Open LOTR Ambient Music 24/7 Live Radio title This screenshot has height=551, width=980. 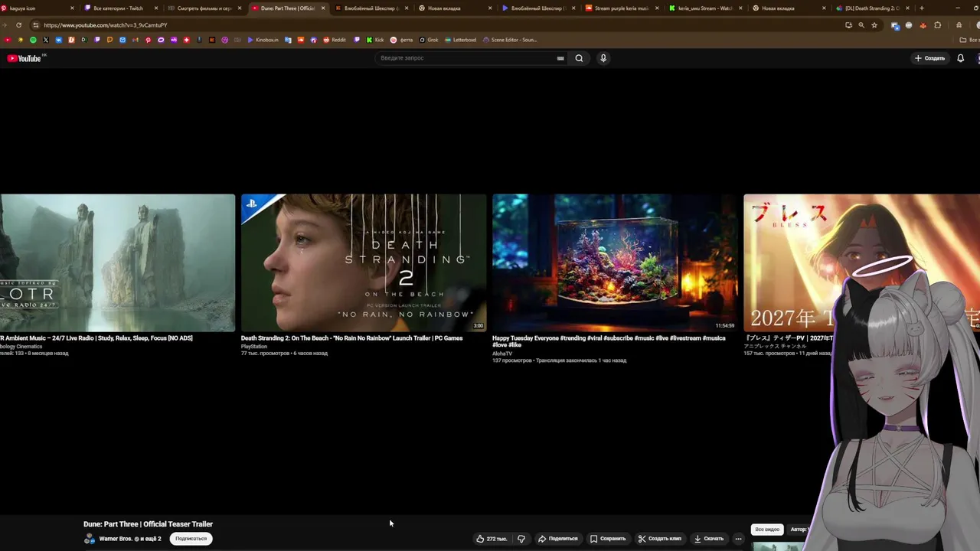point(96,338)
